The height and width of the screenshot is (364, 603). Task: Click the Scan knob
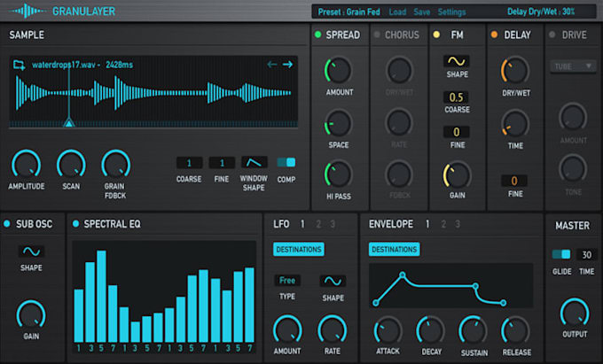coord(71,165)
